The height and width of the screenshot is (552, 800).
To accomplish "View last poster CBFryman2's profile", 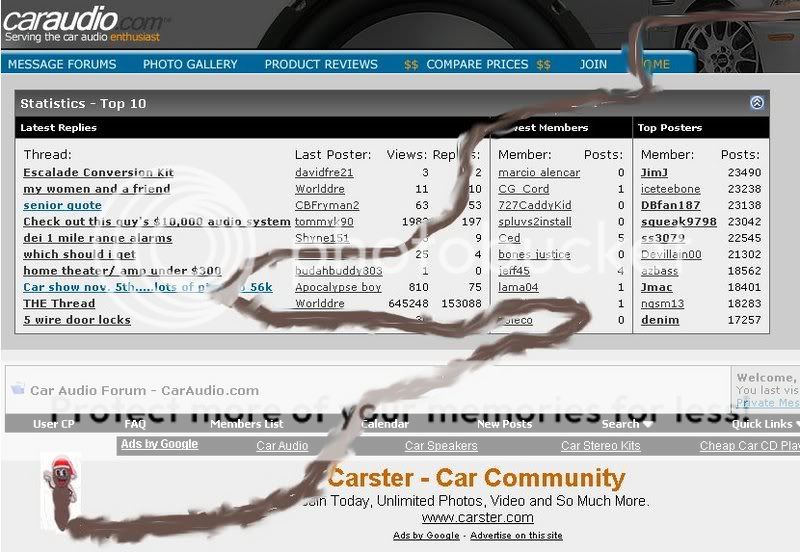I will (327, 205).
